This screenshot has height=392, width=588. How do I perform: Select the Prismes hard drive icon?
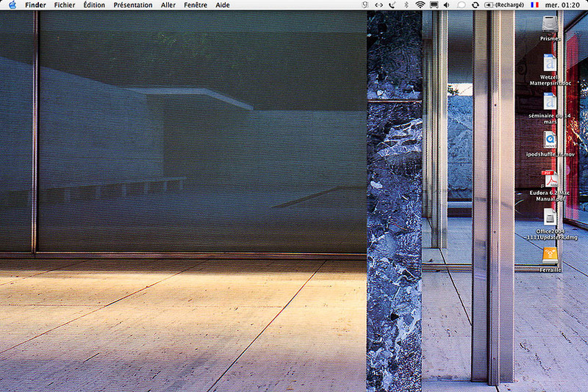point(550,24)
